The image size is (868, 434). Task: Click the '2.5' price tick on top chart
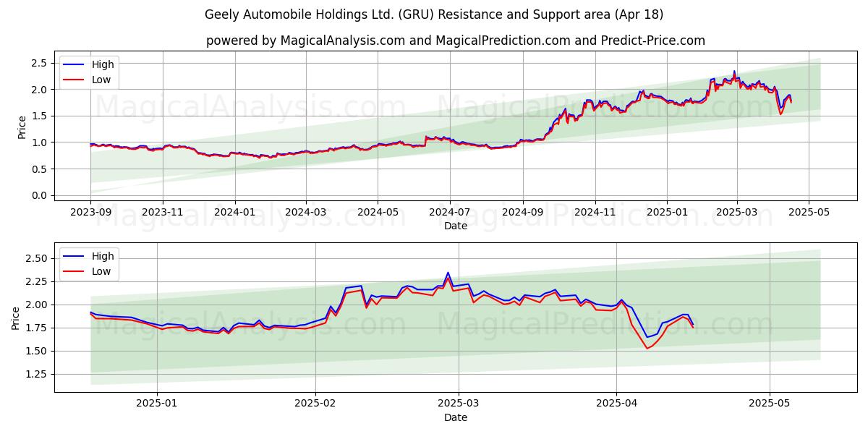click(x=39, y=64)
